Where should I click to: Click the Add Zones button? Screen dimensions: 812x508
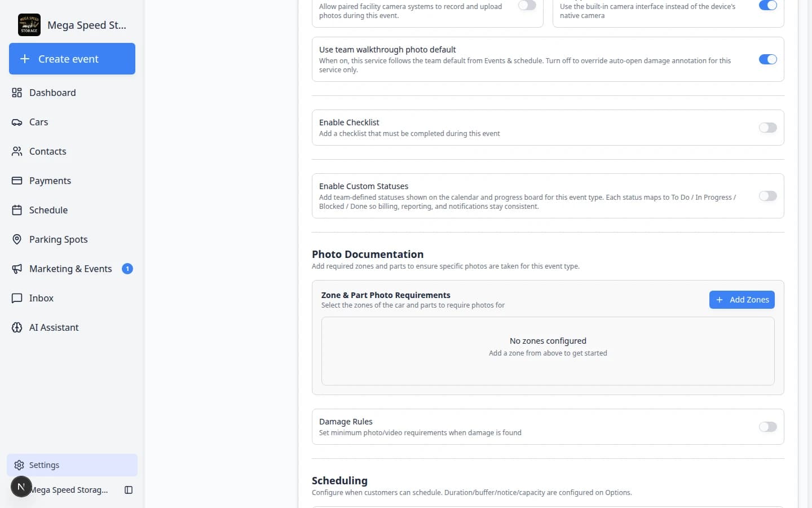tap(742, 300)
